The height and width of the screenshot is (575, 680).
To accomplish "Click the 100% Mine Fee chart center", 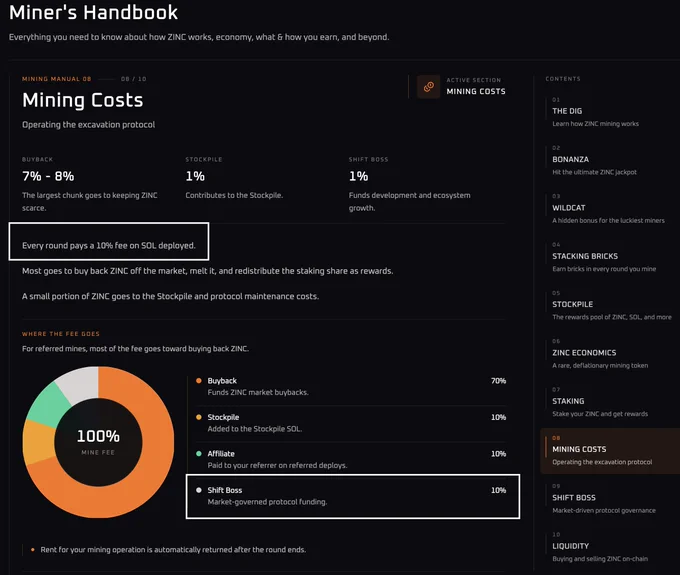I will [98, 442].
